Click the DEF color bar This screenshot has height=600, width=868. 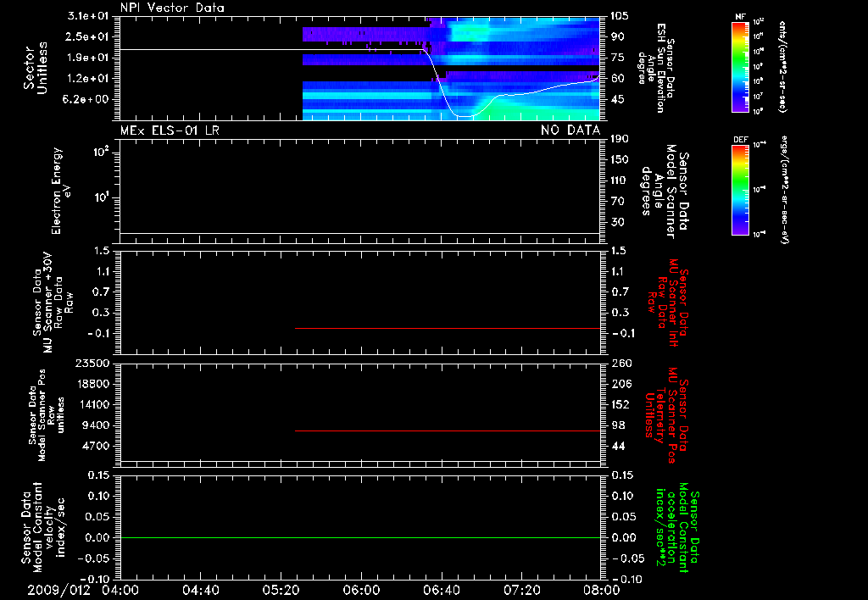point(740,190)
